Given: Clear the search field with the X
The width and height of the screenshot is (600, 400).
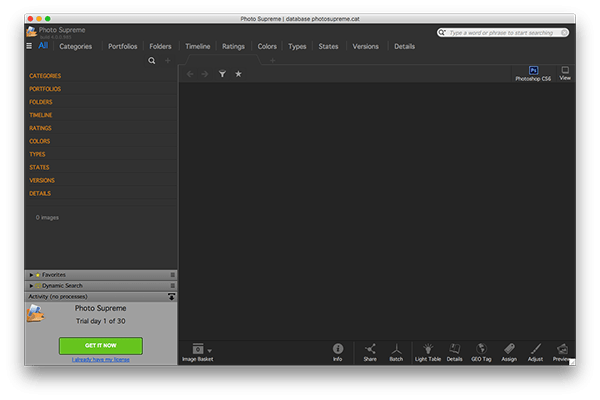Looking at the screenshot, I should click(x=564, y=33).
